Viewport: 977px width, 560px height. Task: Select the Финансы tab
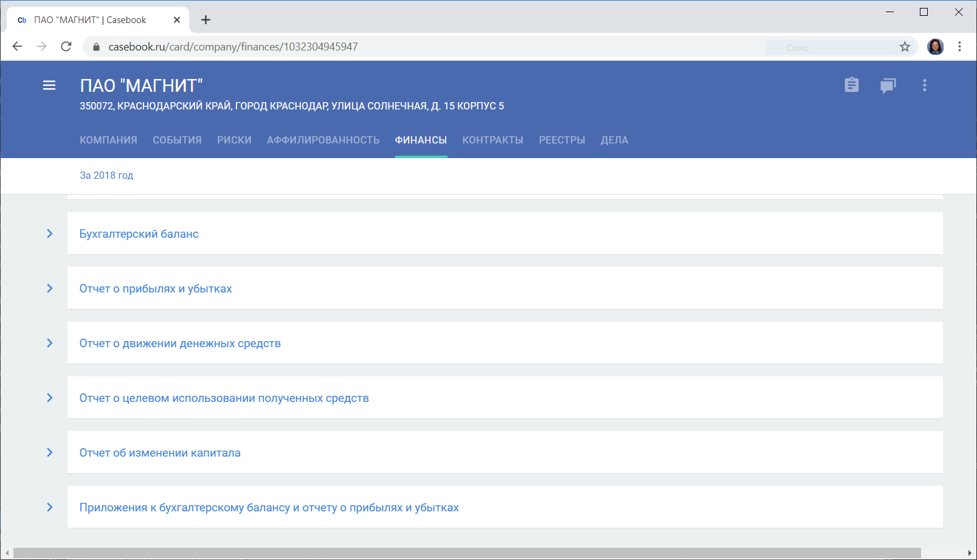[421, 140]
